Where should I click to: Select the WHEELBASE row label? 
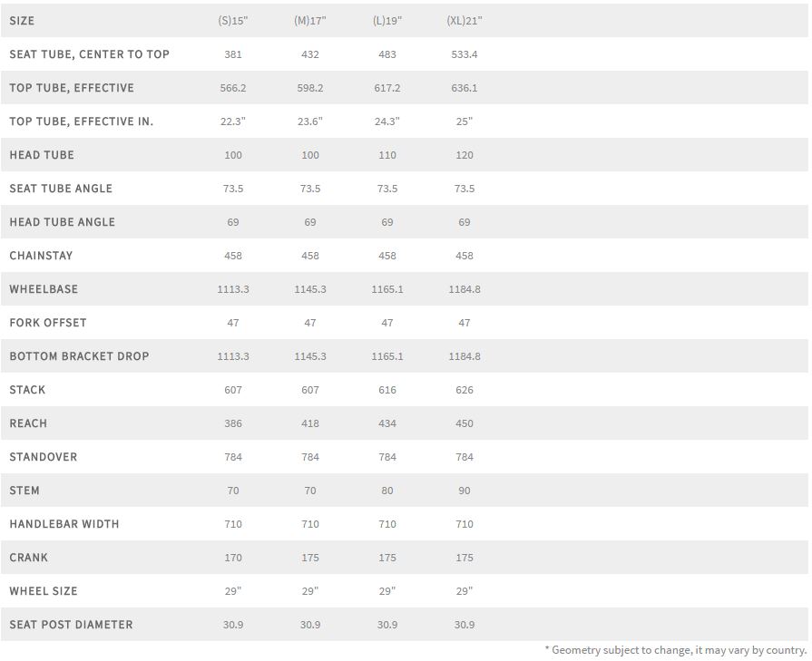pyautogui.click(x=44, y=289)
